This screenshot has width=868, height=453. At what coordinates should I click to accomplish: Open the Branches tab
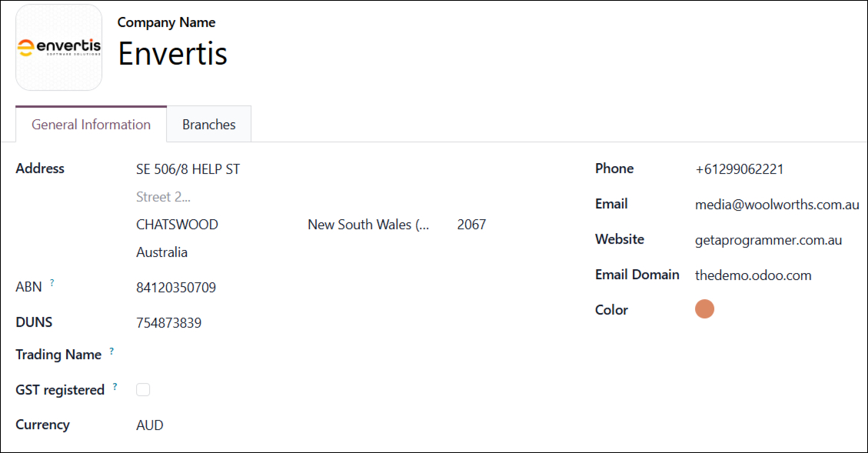point(208,125)
